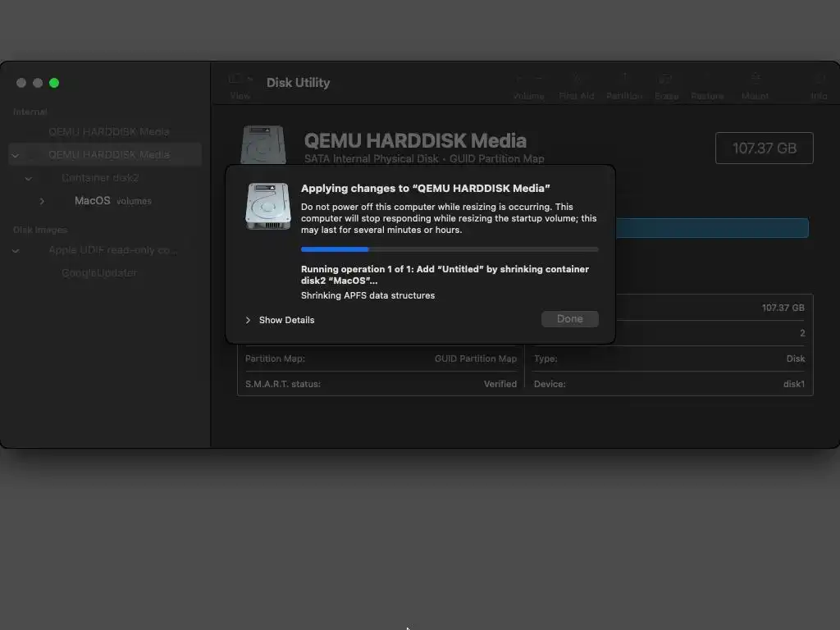Screen dimensions: 840x630
Task: Click the Mount toolbar button
Action: coord(755,85)
